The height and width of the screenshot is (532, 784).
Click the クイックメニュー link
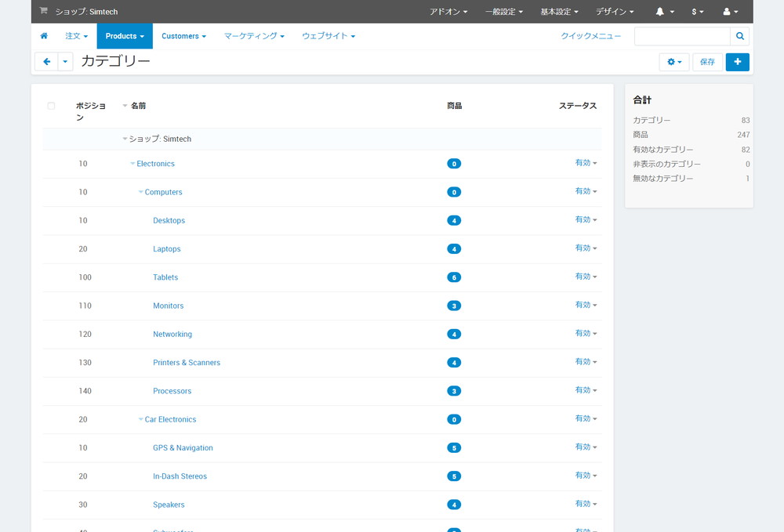tap(590, 36)
